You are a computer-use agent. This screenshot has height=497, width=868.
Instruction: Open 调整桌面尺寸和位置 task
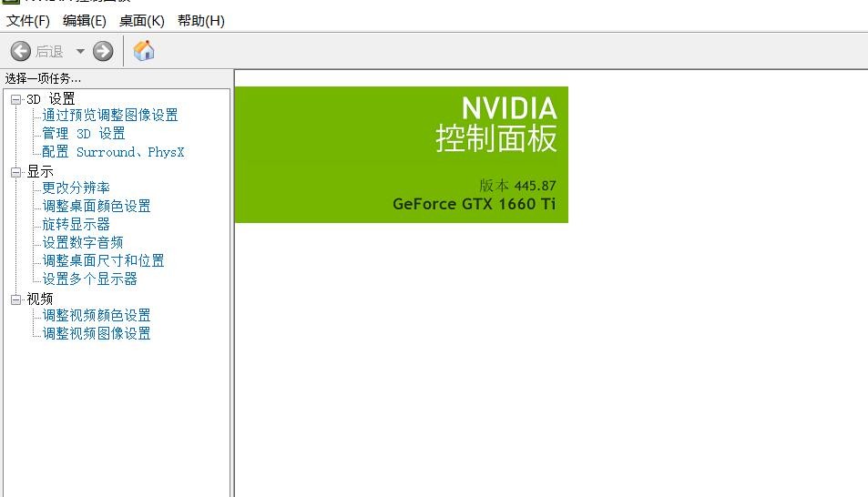pyautogui.click(x=103, y=260)
